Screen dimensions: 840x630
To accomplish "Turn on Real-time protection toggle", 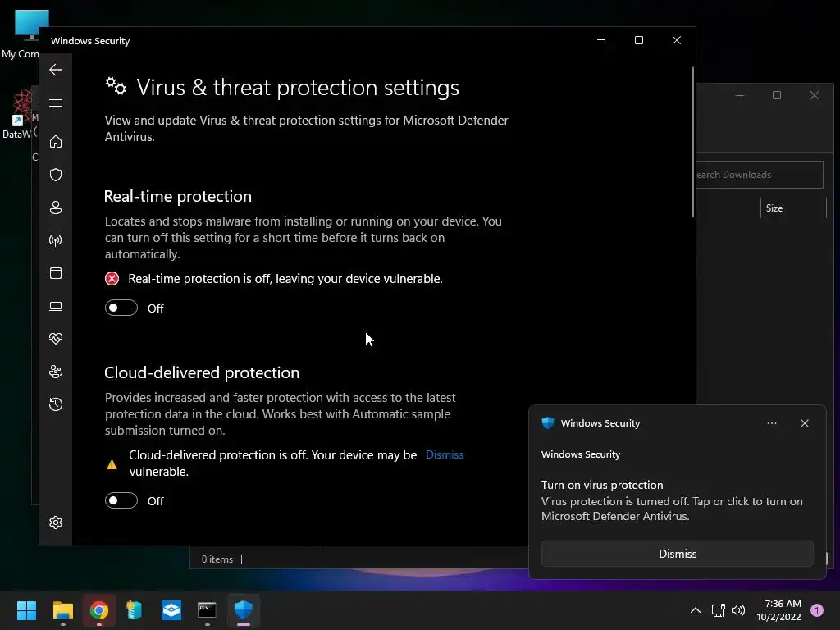I will click(121, 308).
